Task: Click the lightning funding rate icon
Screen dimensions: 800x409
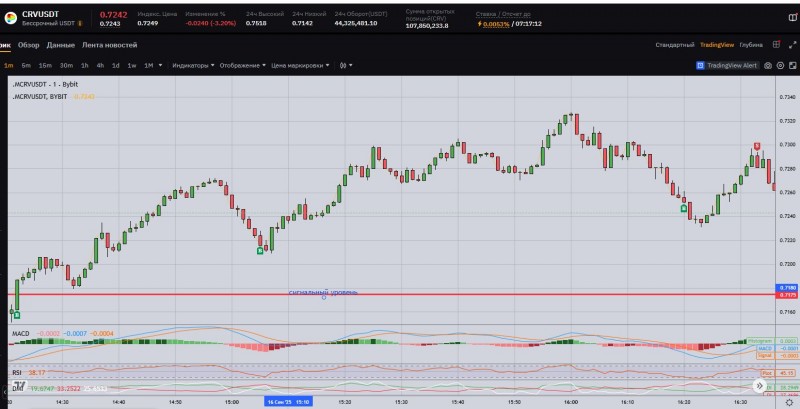Action: 479,24
